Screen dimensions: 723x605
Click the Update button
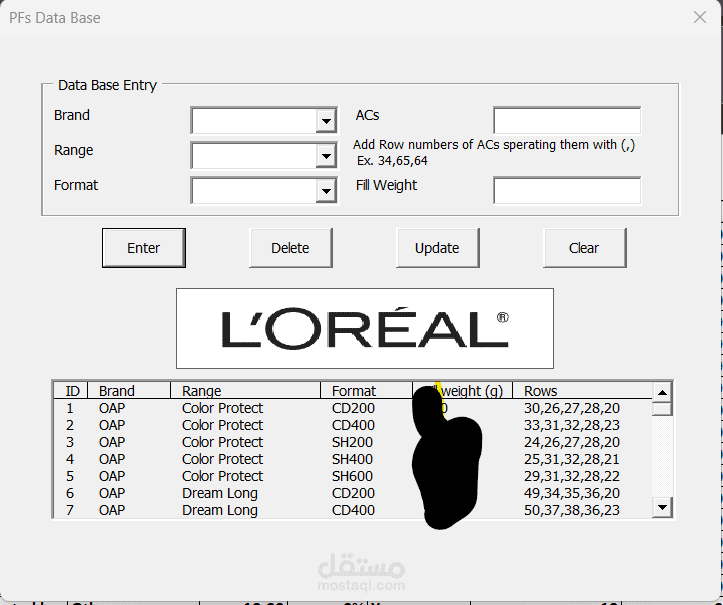click(x=437, y=248)
